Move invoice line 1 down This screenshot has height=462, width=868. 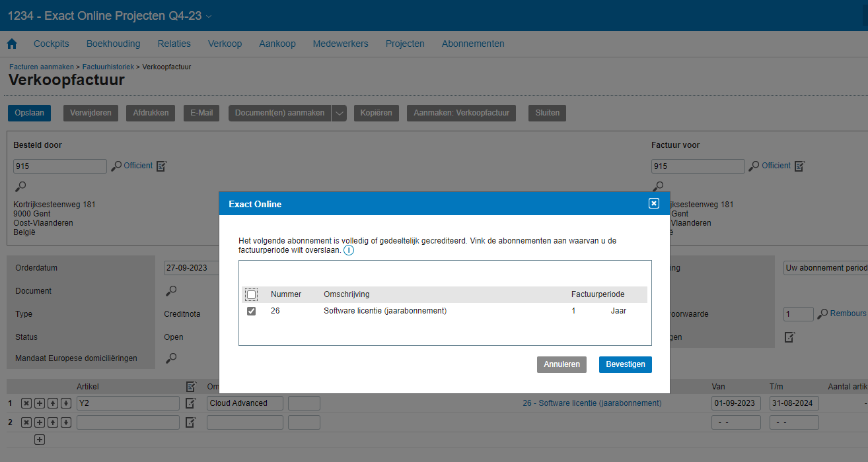pyautogui.click(x=66, y=403)
